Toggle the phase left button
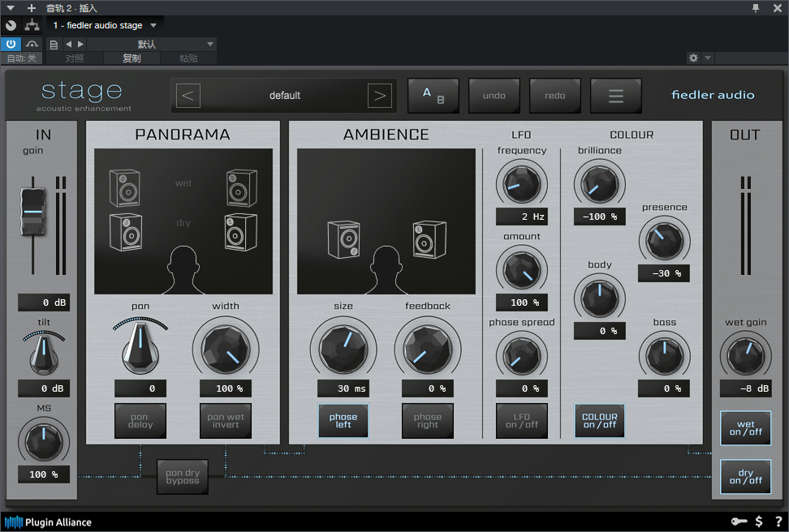 click(343, 421)
